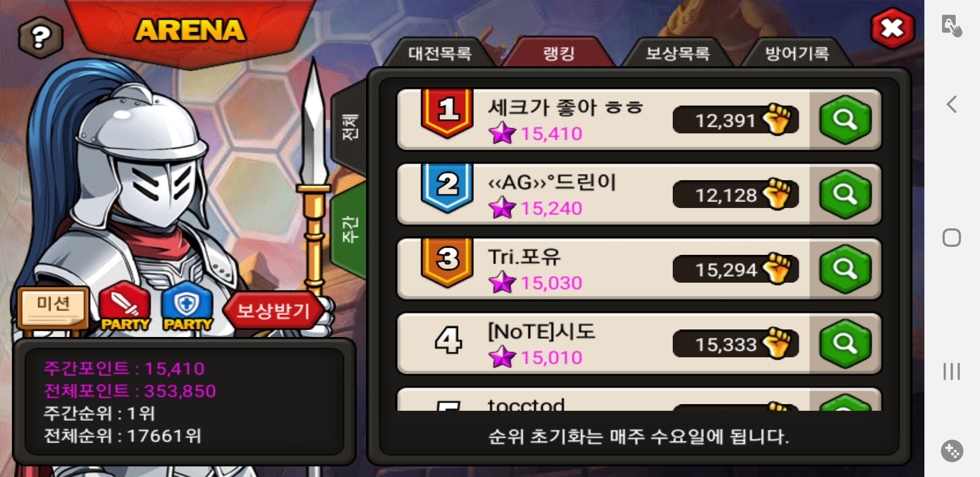Tap the game controller icon in sidebar
This screenshot has width=980, height=477.
point(952,451)
